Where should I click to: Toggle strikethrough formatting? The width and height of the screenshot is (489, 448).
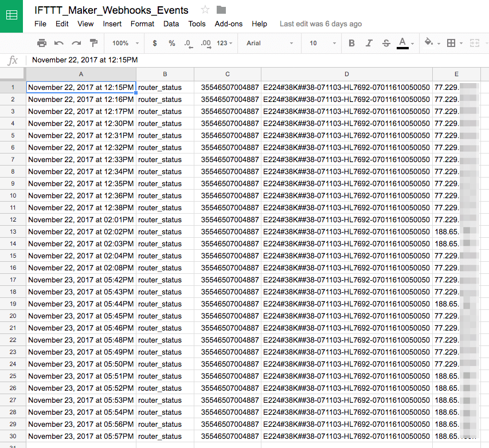pyautogui.click(x=386, y=43)
